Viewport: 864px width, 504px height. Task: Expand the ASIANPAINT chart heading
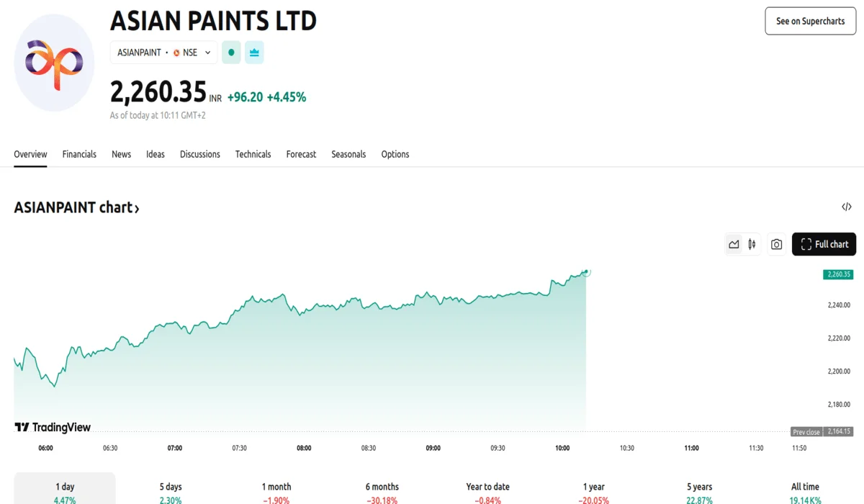(77, 207)
